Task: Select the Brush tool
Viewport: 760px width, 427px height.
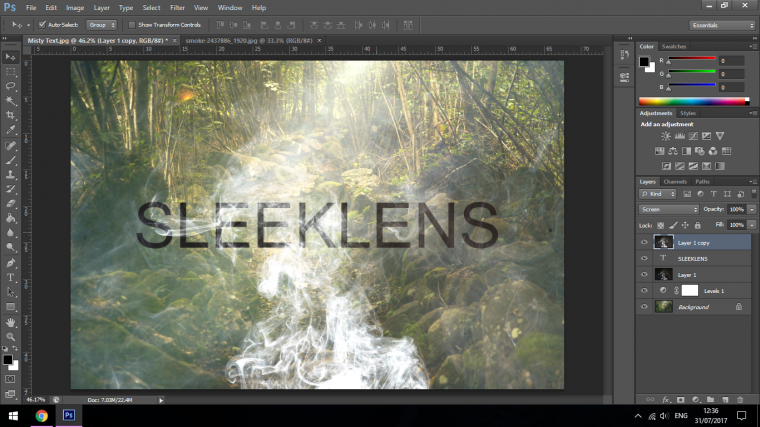Action: pyautogui.click(x=10, y=160)
